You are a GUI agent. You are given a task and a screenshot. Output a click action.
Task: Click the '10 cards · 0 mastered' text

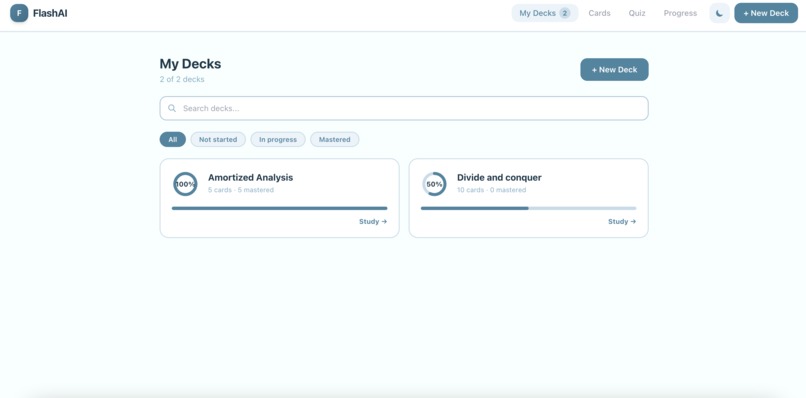point(491,190)
